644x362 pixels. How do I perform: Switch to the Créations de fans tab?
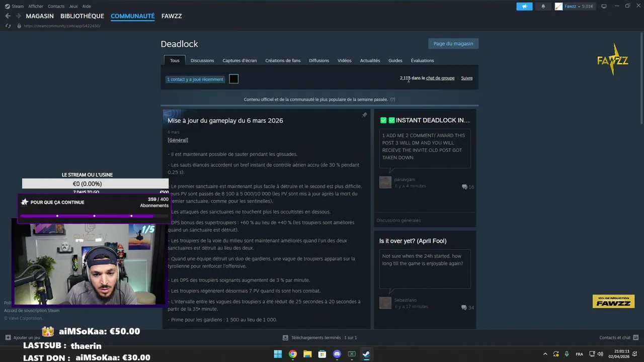coord(283,60)
